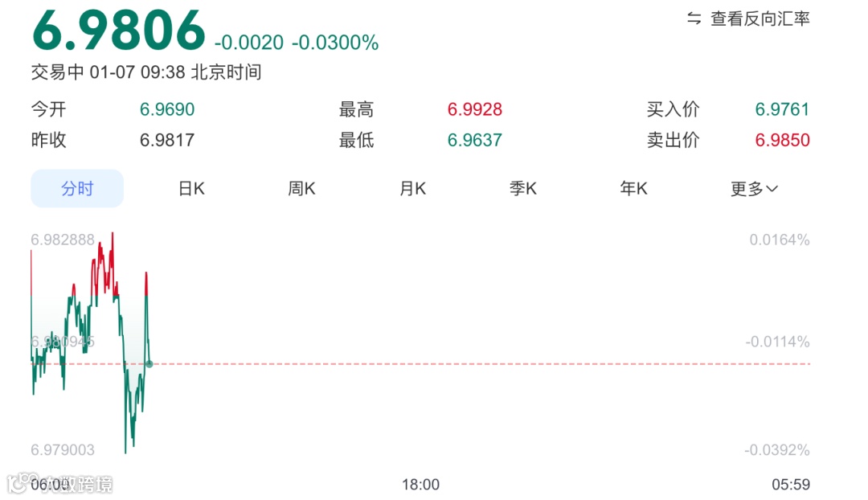Click the 买入价 bid price 6.9761

pos(782,109)
